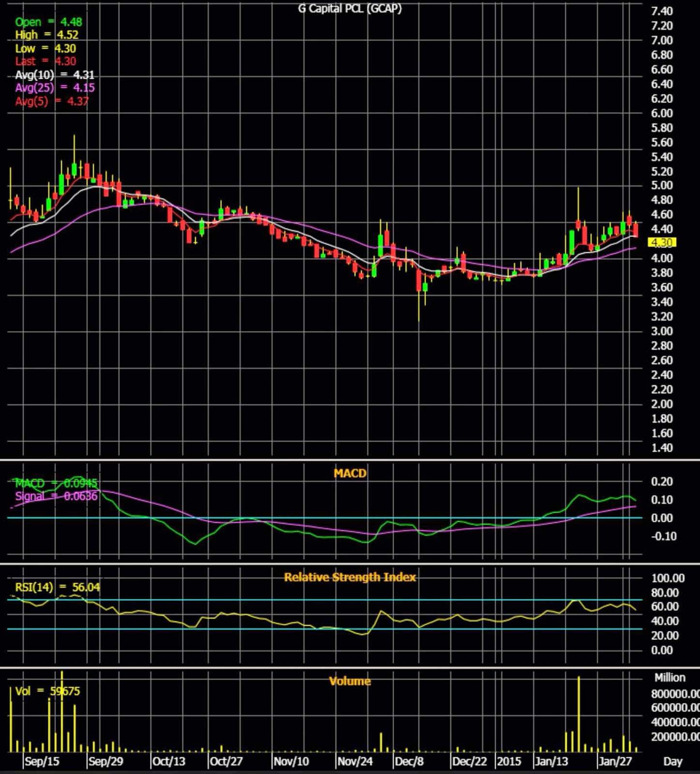This screenshot has height=774, width=700.
Task: Select the 3.20 price axis label
Action: point(662,316)
